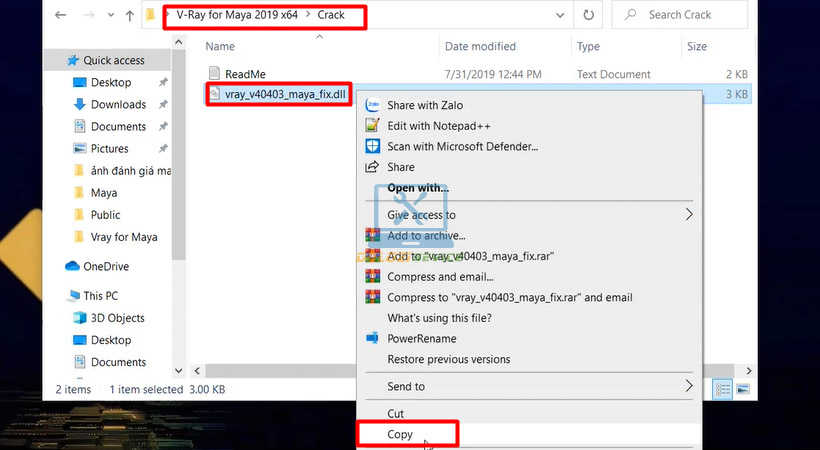
Task: Open Pictures folder in sidebar
Action: [109, 149]
